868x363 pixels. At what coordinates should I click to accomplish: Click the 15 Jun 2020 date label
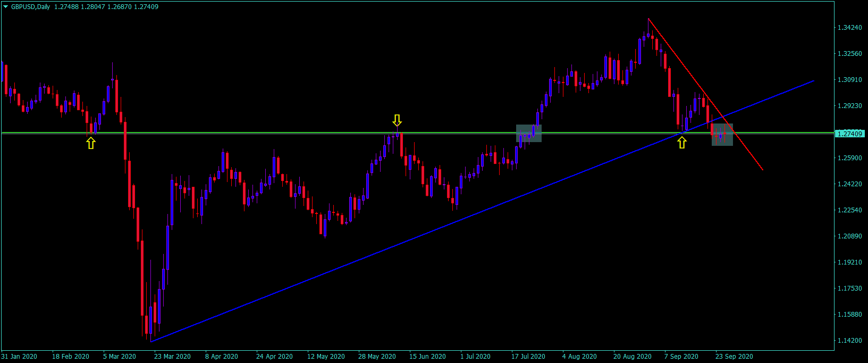(427, 357)
